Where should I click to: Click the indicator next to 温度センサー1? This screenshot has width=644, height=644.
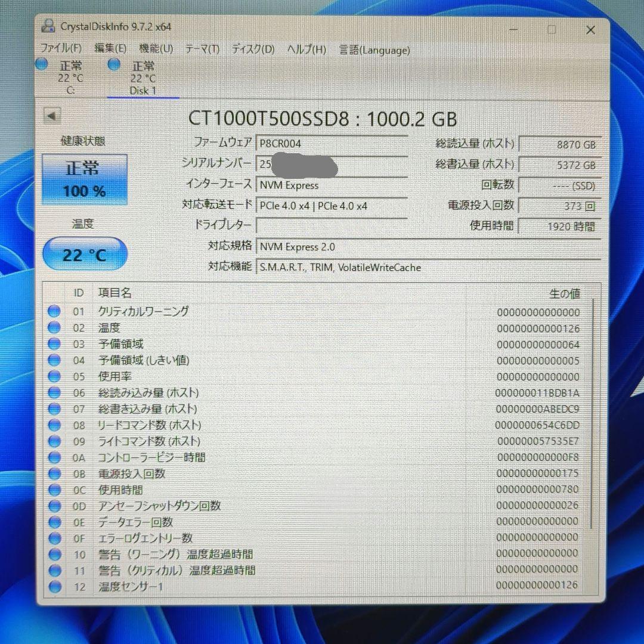(x=54, y=587)
